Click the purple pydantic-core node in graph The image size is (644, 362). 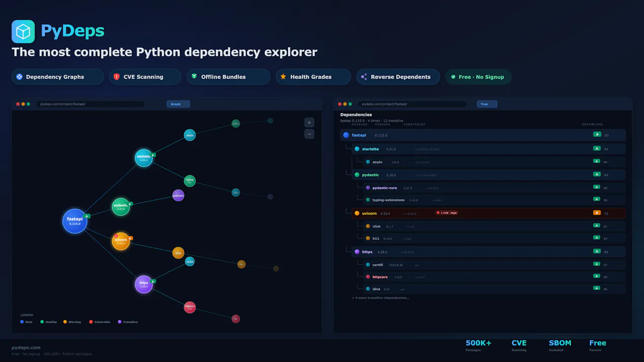tap(178, 195)
